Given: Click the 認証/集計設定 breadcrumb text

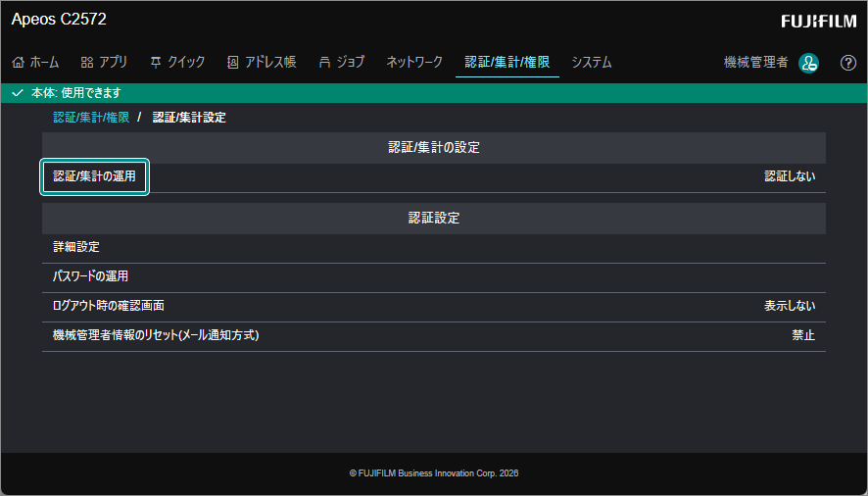Looking at the screenshot, I should coord(189,118).
